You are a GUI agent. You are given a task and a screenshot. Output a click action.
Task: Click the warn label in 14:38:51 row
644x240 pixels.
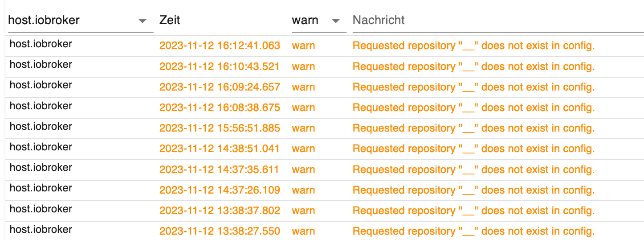(x=303, y=149)
